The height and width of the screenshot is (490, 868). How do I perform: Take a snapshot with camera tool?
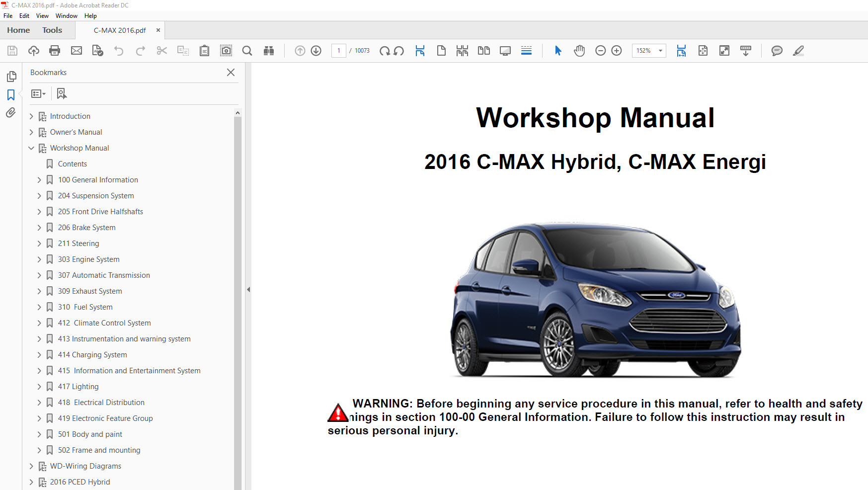[226, 51]
